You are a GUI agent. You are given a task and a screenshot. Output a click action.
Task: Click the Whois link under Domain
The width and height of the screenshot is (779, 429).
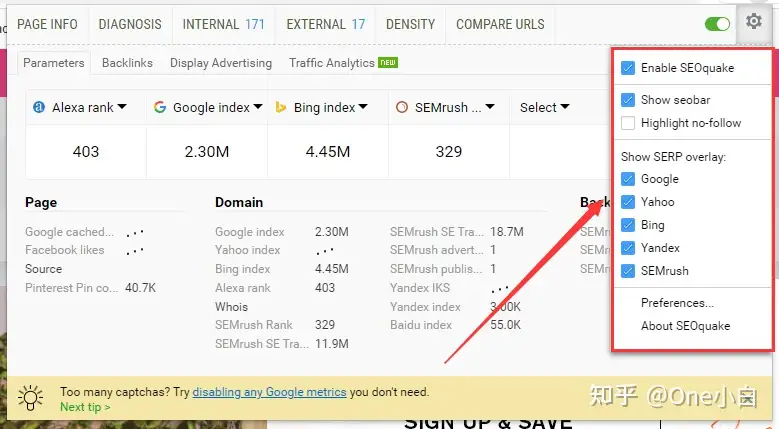point(232,306)
